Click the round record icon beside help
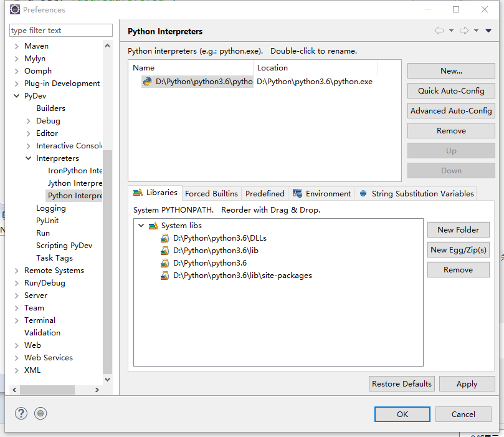This screenshot has width=504, height=437. 40,413
